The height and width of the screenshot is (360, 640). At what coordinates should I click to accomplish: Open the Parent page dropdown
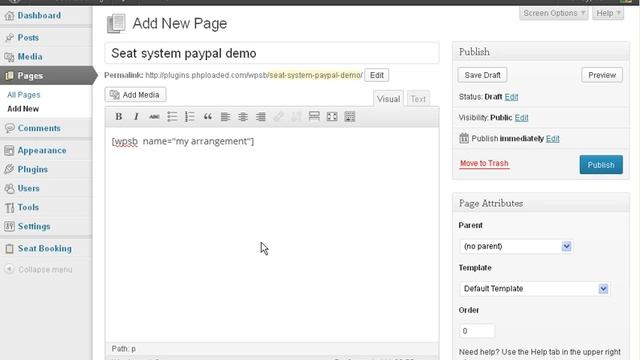point(516,246)
